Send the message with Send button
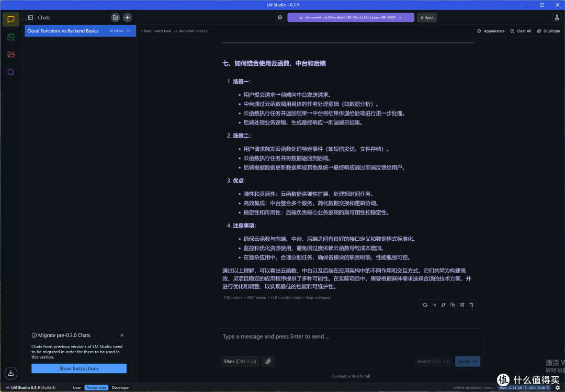The height and width of the screenshot is (392, 565). pyautogui.click(x=467, y=361)
